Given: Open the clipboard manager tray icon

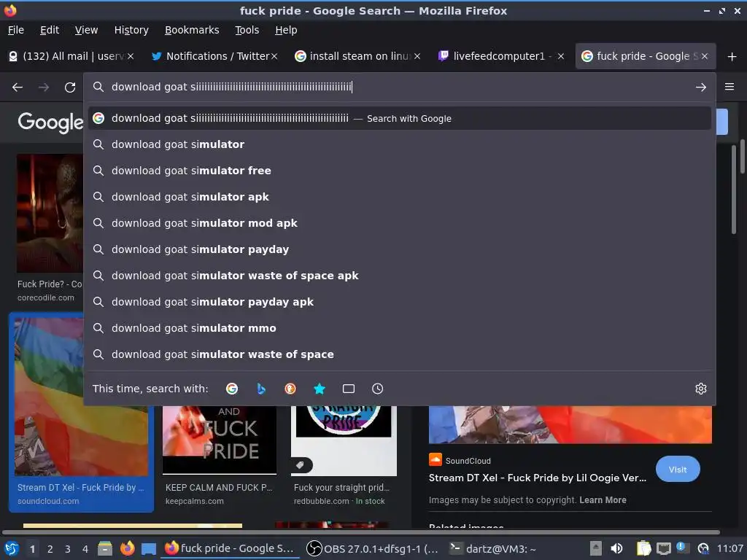Looking at the screenshot, I should click(643, 548).
